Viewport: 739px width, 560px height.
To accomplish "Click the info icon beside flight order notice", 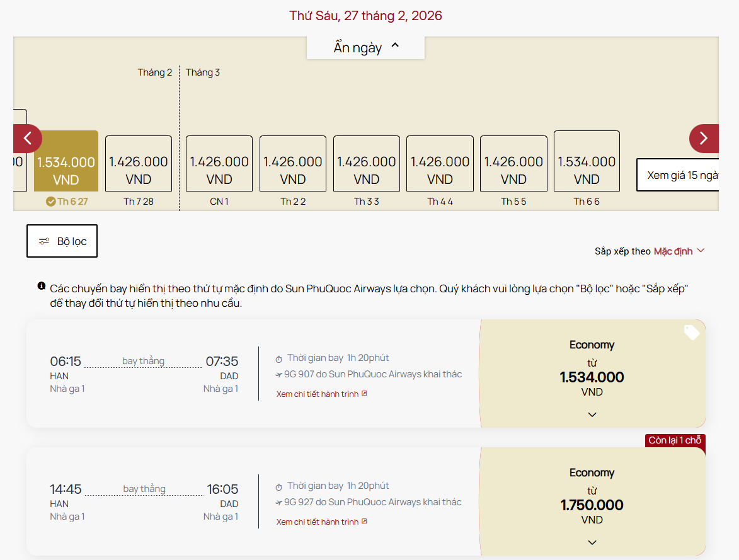I will pyautogui.click(x=42, y=287).
